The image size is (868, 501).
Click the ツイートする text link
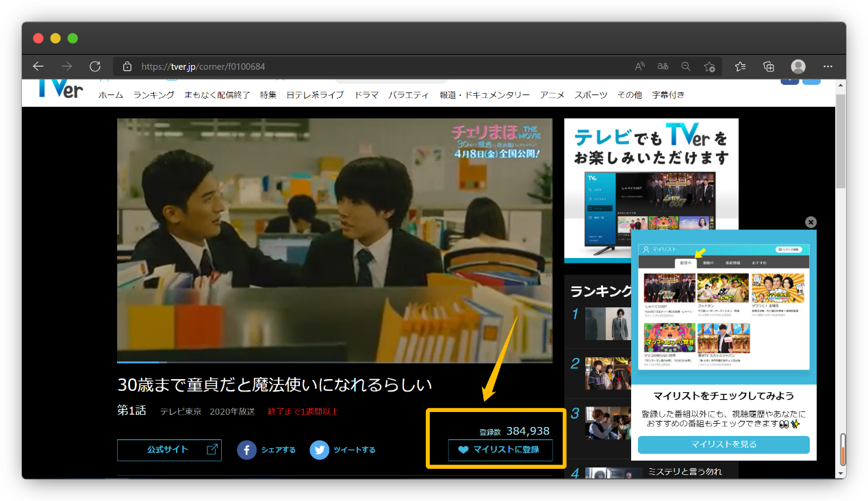355,450
